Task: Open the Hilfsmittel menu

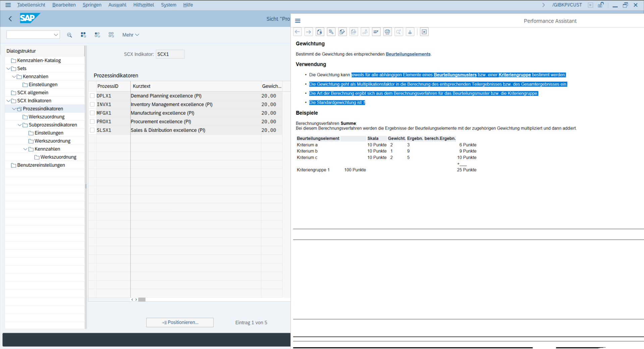Action: pos(144,5)
